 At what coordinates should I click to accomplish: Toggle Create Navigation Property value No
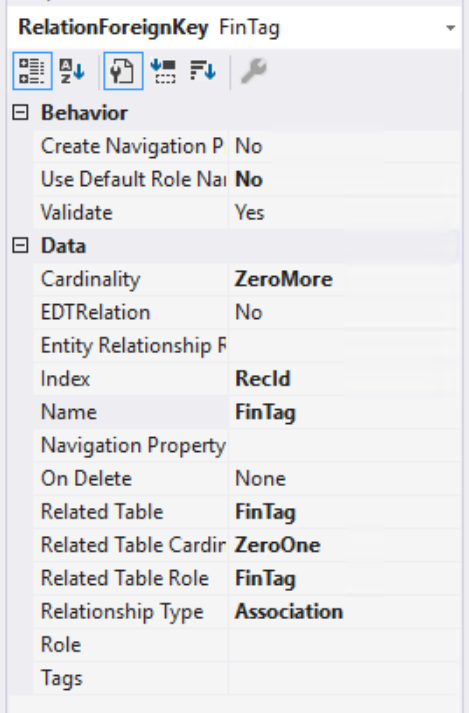(x=344, y=146)
